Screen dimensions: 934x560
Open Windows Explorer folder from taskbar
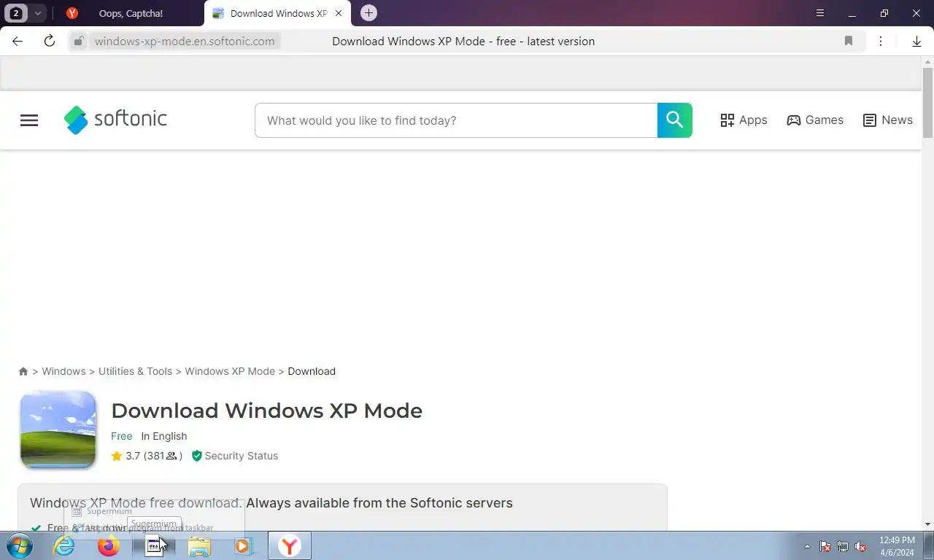pos(199,545)
